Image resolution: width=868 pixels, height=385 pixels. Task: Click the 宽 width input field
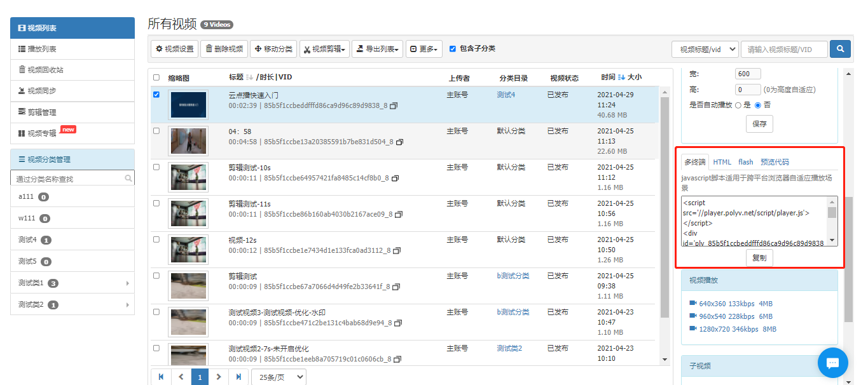(748, 74)
